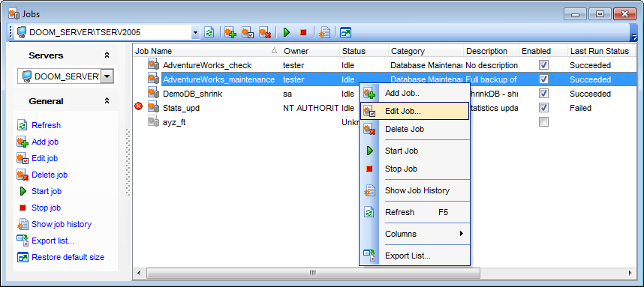Click the horizontal scrollbar left arrow
This screenshot has width=644, height=287.
point(139,273)
